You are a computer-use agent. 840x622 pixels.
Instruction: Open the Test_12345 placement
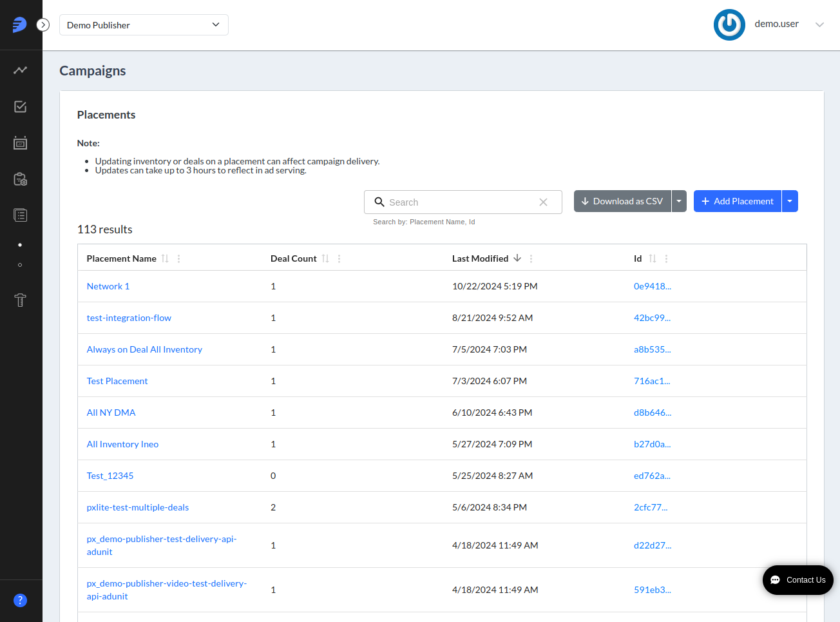pos(110,476)
